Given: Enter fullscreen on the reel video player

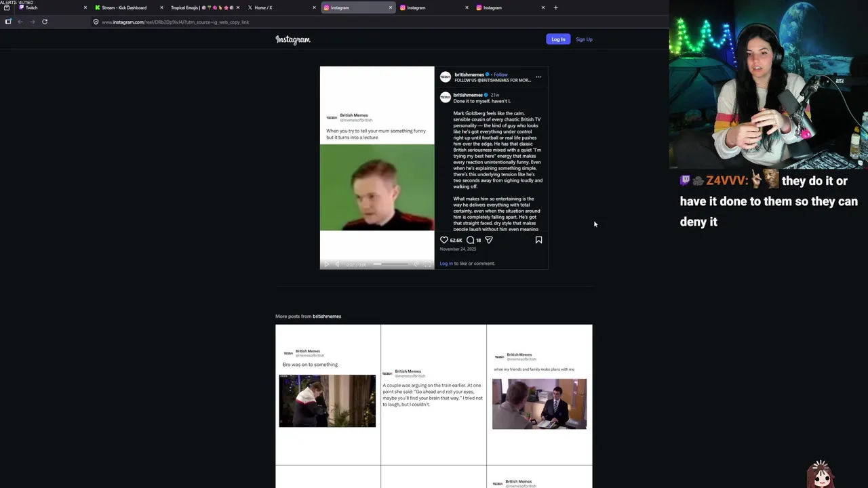Looking at the screenshot, I should tap(427, 264).
